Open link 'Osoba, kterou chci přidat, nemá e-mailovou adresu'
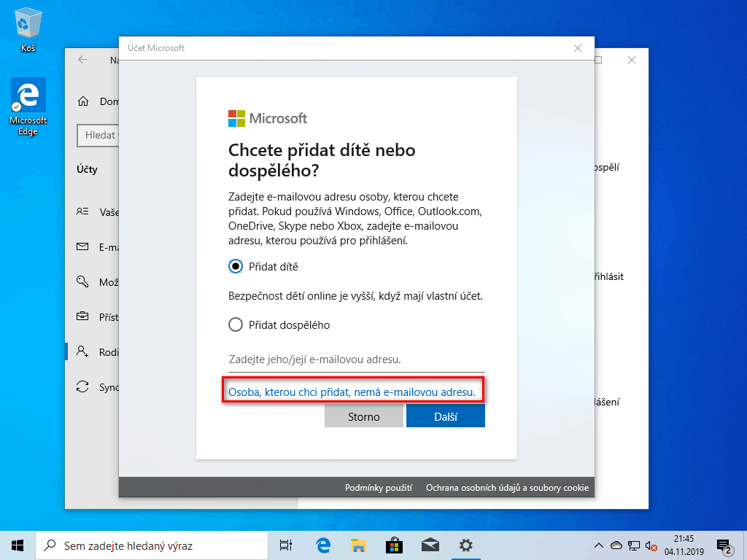The image size is (747, 560). [x=352, y=392]
